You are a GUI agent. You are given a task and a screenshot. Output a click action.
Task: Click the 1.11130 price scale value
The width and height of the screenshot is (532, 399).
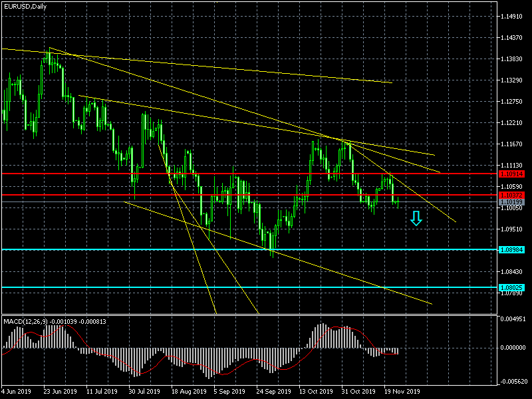511,166
